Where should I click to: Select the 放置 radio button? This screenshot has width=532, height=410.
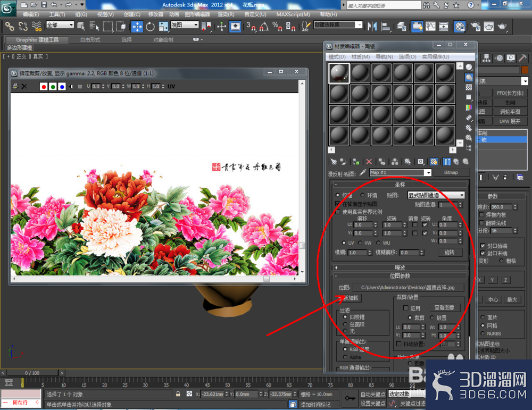(x=432, y=318)
